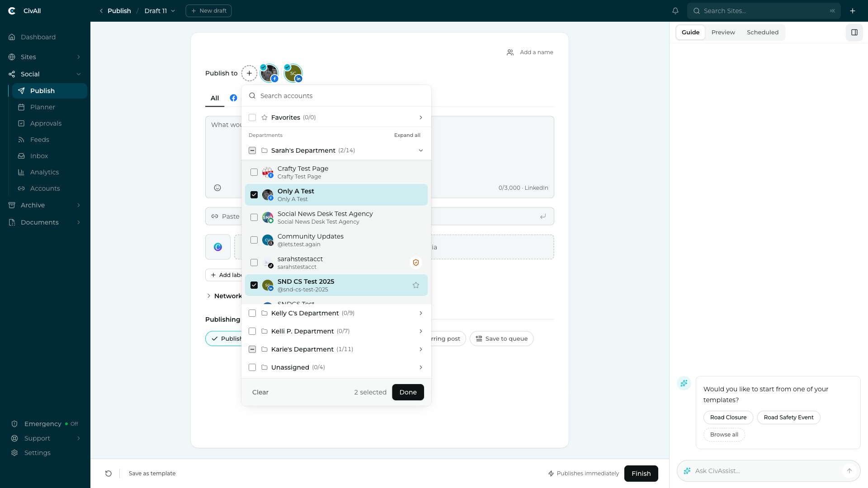Uncheck the SND CS Test 2025 account
This screenshot has width=868, height=488.
click(x=254, y=285)
